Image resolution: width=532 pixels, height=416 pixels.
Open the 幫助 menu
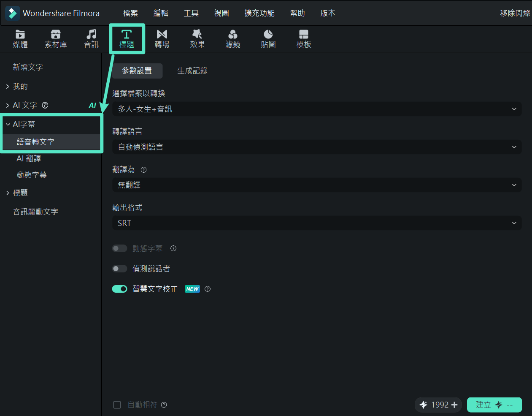click(297, 13)
